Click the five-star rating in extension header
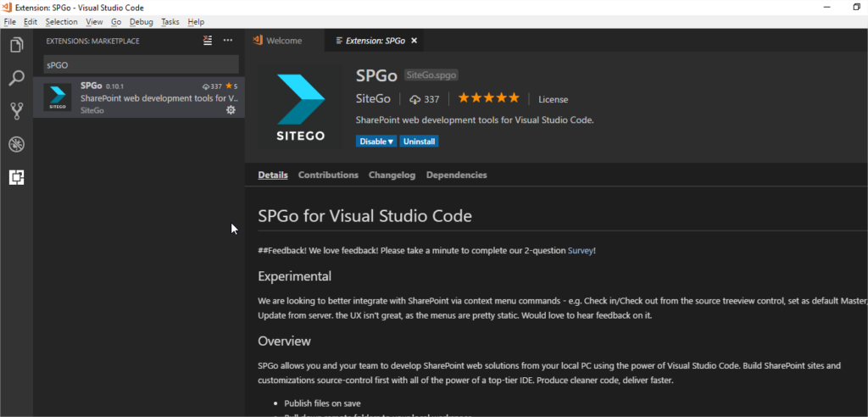Image resolution: width=868 pixels, height=417 pixels. [488, 98]
